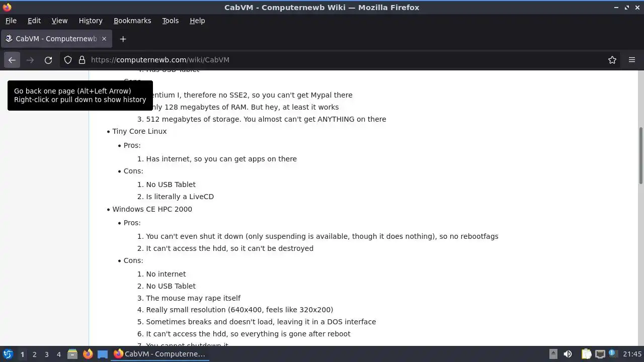
Task: Open Firefox application hamburger menu
Action: (632, 60)
